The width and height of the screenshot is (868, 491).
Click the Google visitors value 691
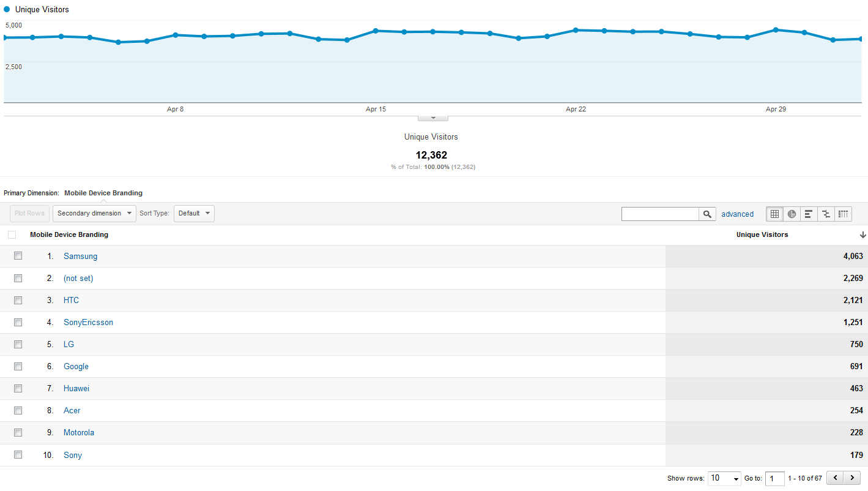tap(856, 367)
